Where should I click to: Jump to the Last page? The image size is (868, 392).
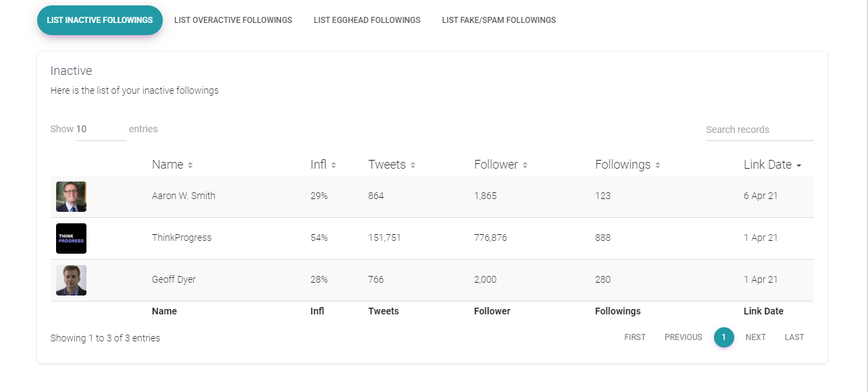point(794,337)
